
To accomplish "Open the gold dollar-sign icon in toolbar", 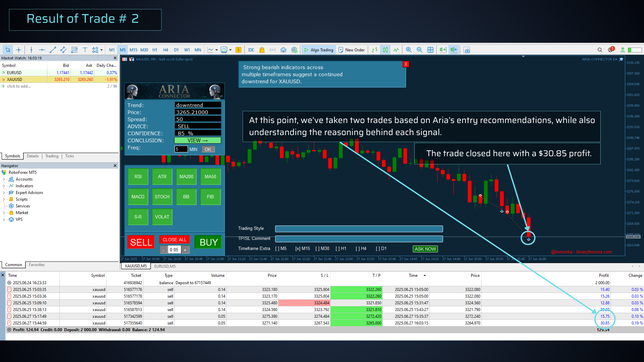I will [238, 50].
